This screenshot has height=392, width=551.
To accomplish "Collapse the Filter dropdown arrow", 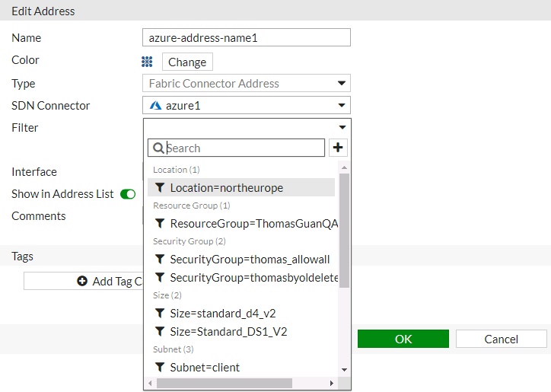I will 342,128.
